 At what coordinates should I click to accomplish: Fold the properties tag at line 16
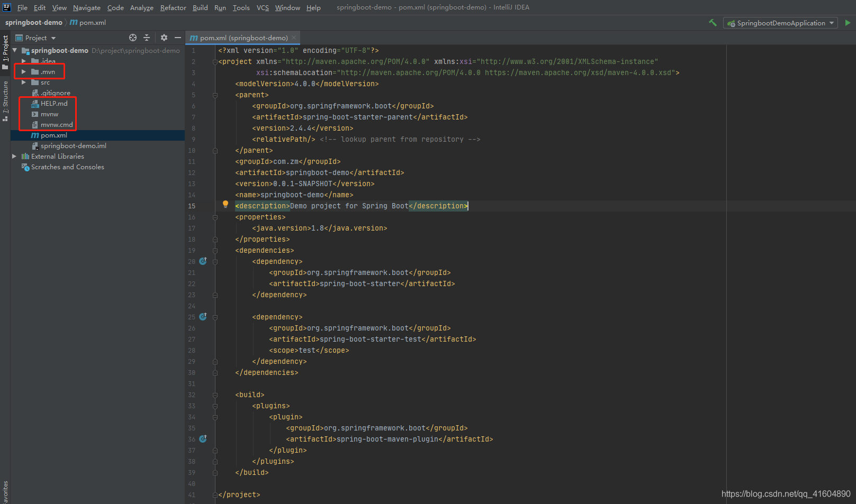[x=215, y=217]
